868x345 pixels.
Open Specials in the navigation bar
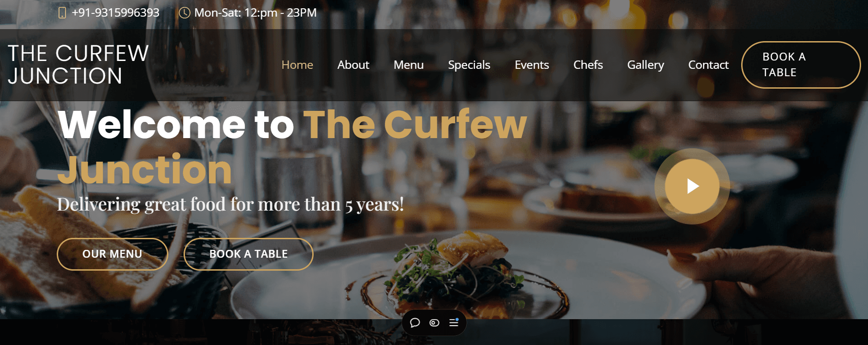coord(469,65)
